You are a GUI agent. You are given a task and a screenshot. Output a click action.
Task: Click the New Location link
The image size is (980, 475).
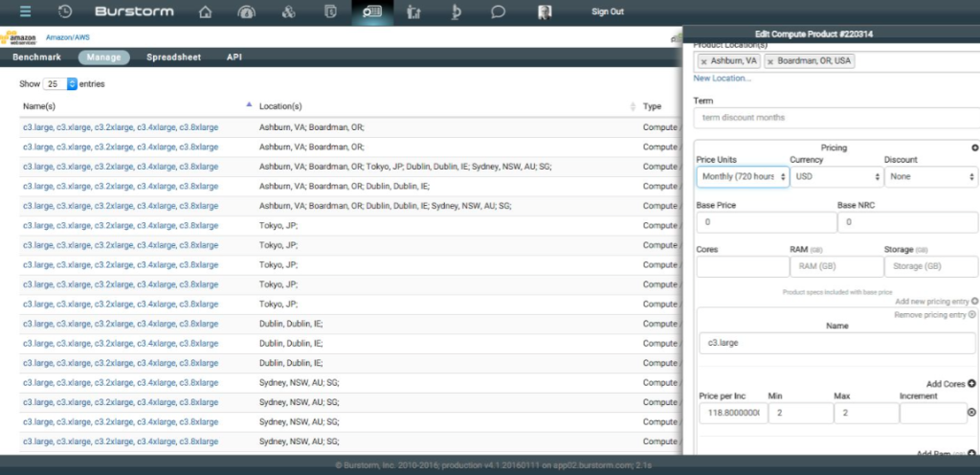[x=722, y=79]
